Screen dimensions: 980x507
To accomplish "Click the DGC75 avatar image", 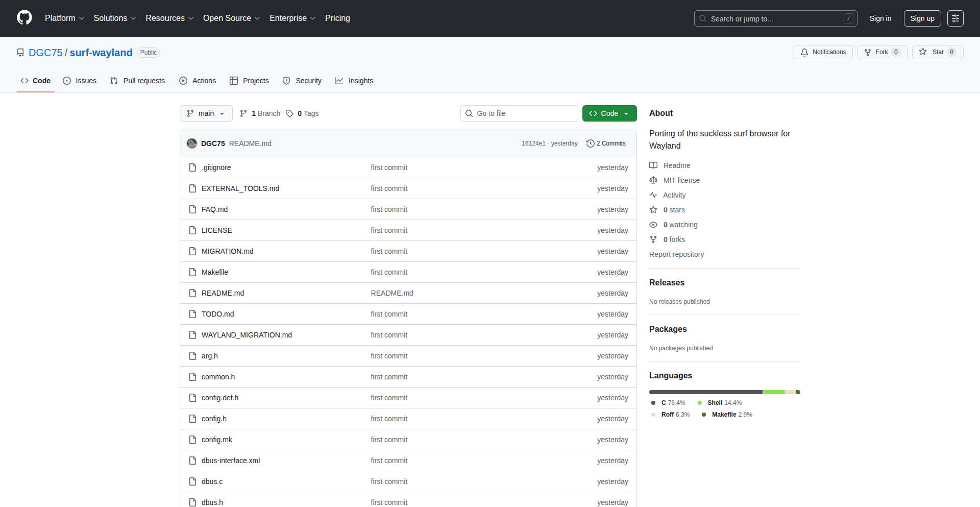I will (x=192, y=143).
